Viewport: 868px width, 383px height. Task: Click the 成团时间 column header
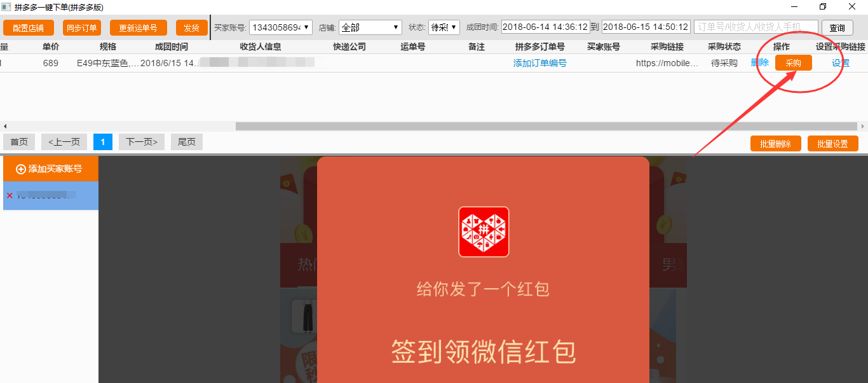(172, 46)
